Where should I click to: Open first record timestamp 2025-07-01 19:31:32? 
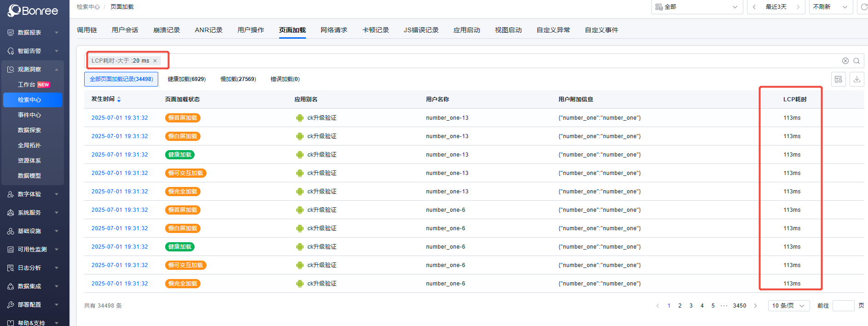coord(120,118)
